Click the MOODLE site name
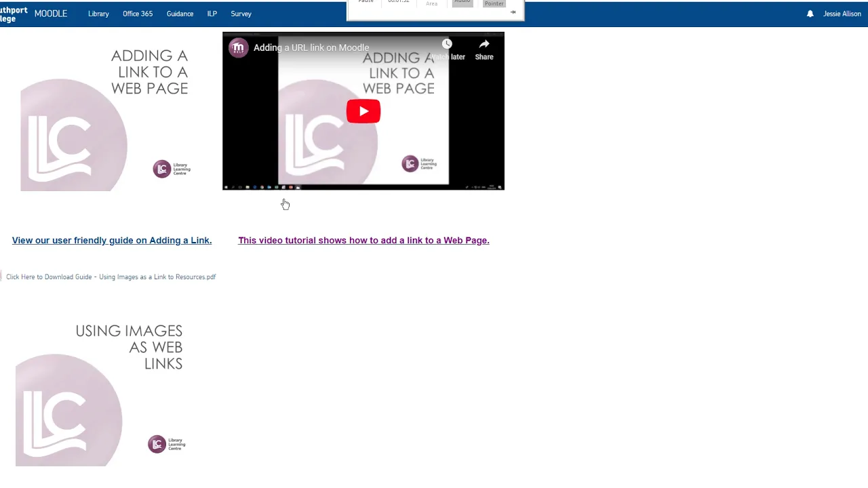The height and width of the screenshot is (488, 868). point(51,14)
